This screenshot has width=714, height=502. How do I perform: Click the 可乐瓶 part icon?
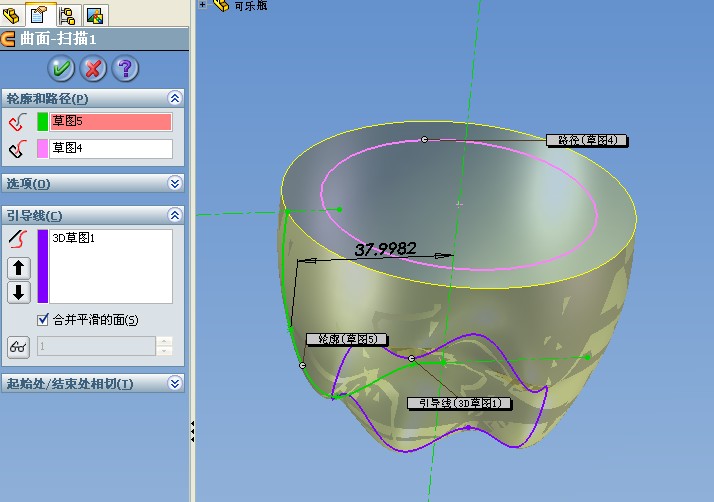point(221,5)
